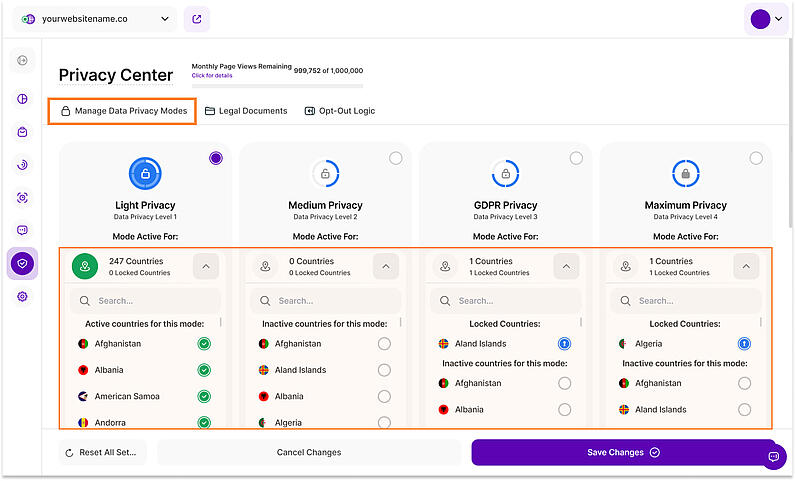795x481 pixels.
Task: Click the green location icon for 247 Countries
Action: [x=85, y=266]
